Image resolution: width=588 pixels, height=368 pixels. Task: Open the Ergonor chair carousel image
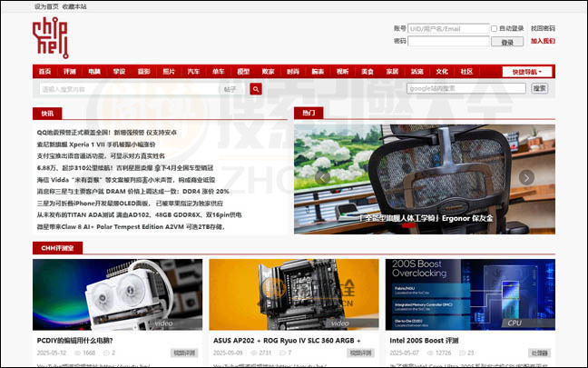(425, 179)
